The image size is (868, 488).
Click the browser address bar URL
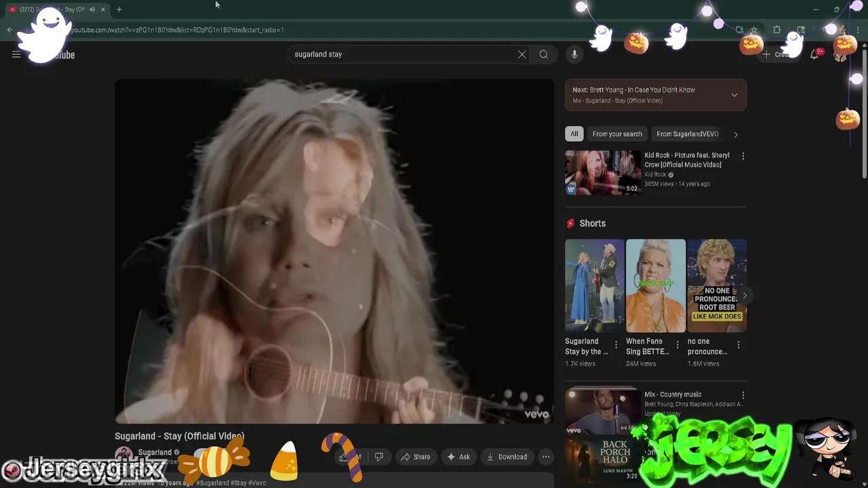click(x=176, y=30)
